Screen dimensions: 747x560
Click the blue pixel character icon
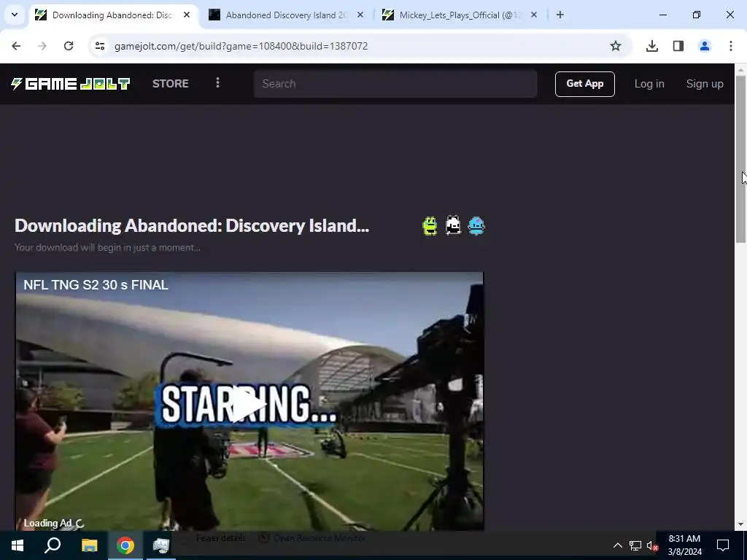tap(476, 226)
